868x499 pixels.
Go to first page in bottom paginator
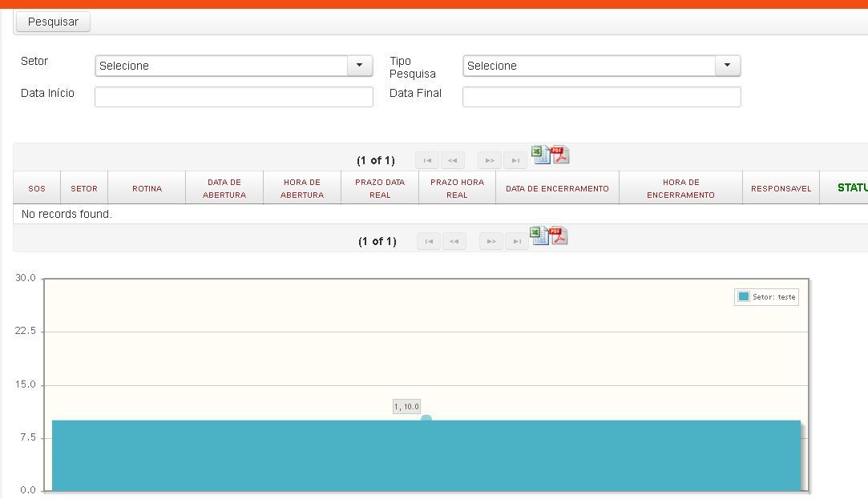pyautogui.click(x=429, y=241)
